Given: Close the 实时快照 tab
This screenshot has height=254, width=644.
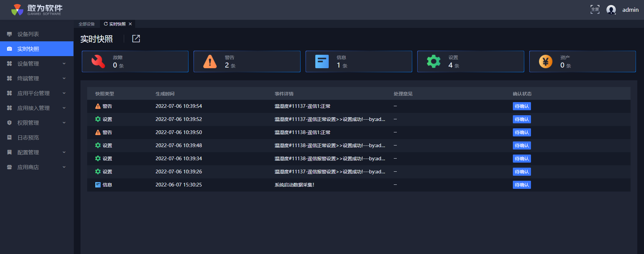Looking at the screenshot, I should pyautogui.click(x=130, y=24).
